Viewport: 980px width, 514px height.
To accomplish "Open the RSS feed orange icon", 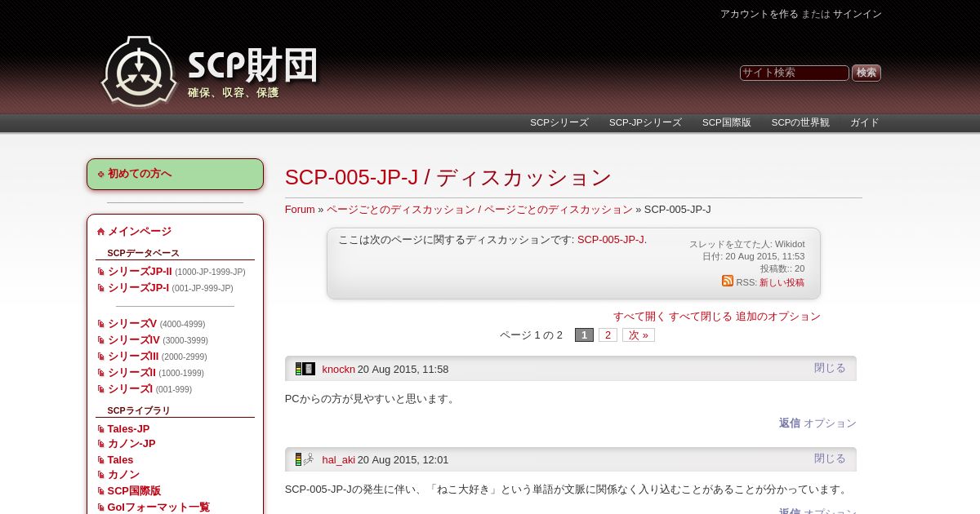I will 728,281.
